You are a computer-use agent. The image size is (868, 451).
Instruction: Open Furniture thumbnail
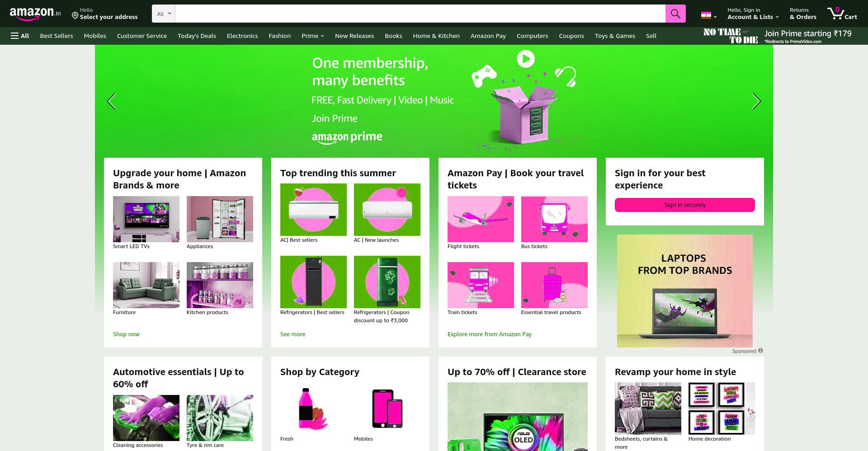[146, 285]
